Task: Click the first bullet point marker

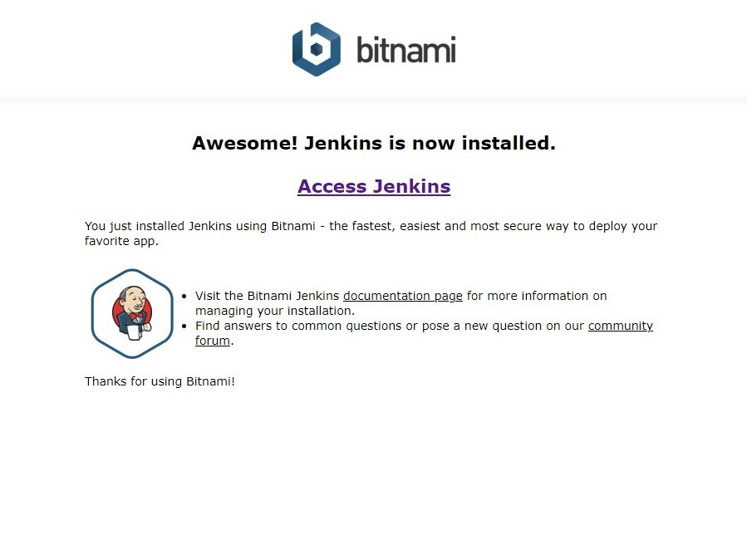Action: [184, 296]
